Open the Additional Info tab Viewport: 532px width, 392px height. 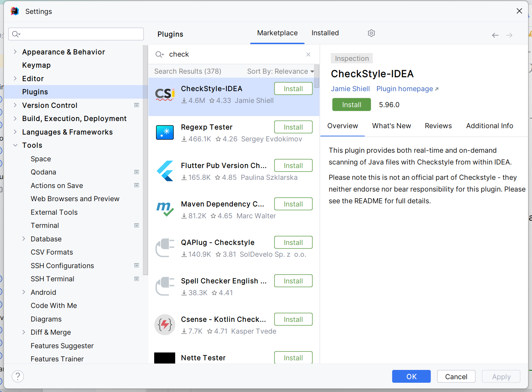click(489, 126)
